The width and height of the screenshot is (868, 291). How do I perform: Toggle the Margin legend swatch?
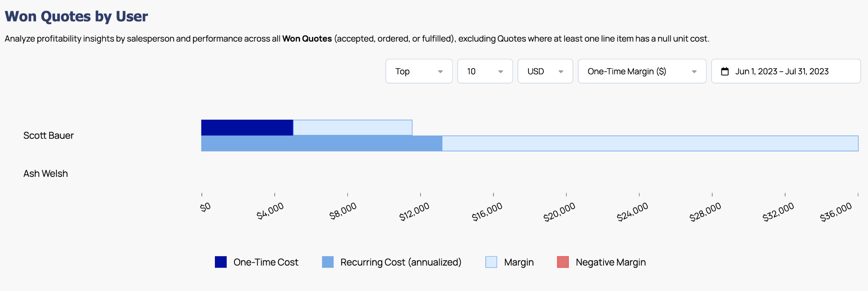tap(491, 262)
